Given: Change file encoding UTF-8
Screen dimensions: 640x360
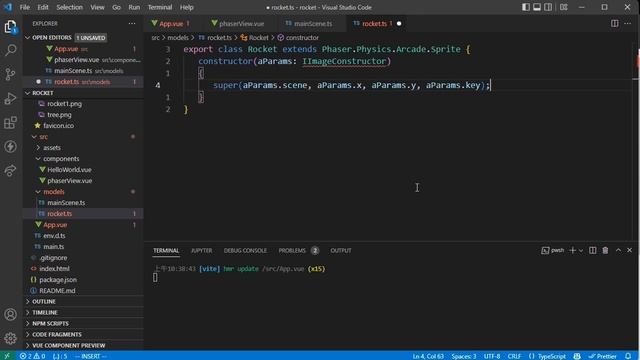Looking at the screenshot, I should 492,356.
